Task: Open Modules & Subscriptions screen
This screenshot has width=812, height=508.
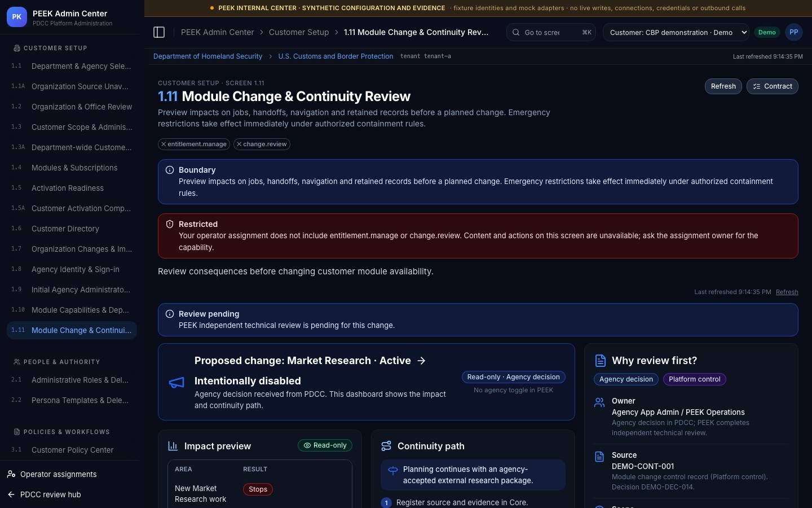Action: [x=72, y=168]
